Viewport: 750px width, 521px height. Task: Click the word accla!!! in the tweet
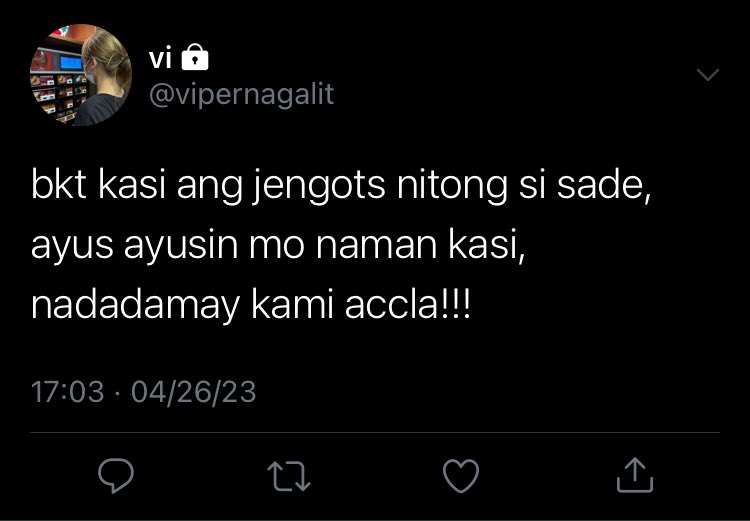(408, 306)
